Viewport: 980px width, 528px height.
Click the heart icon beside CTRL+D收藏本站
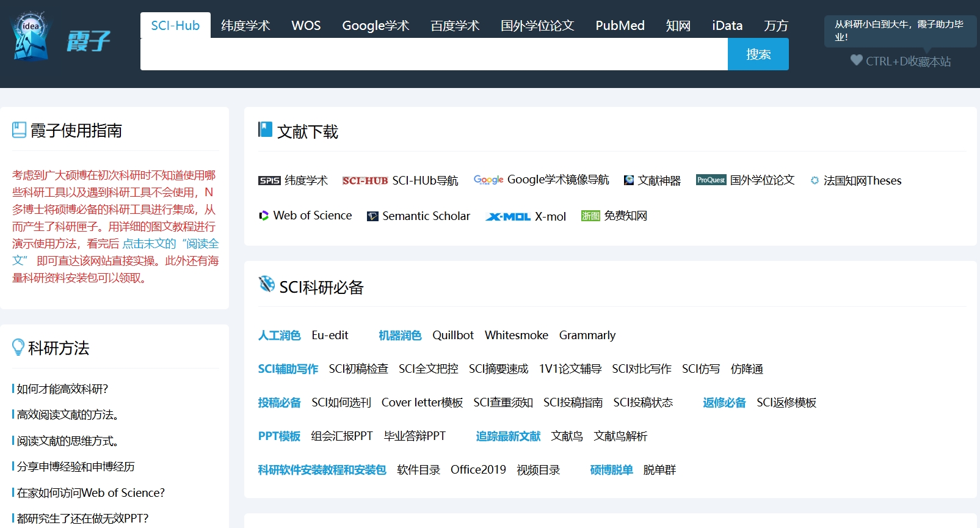856,60
